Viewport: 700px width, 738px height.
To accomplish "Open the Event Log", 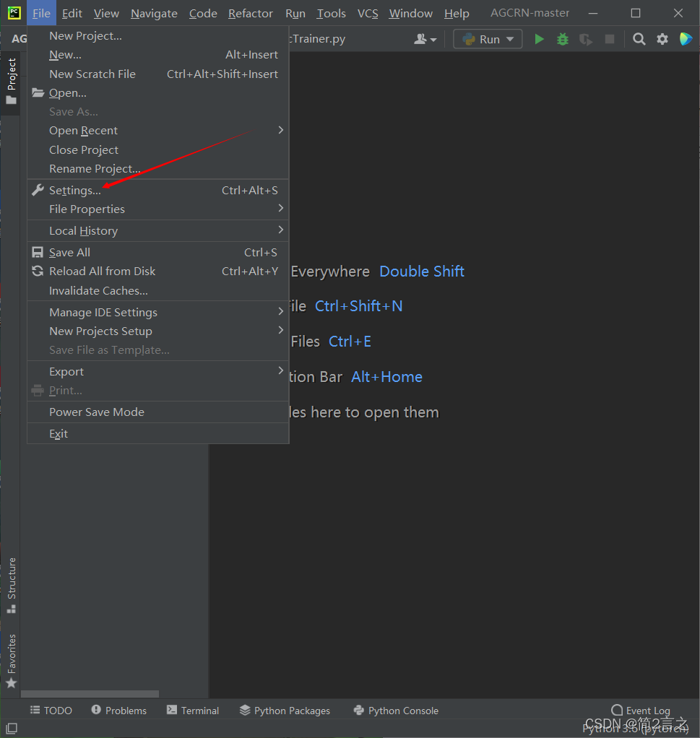I will point(641,711).
